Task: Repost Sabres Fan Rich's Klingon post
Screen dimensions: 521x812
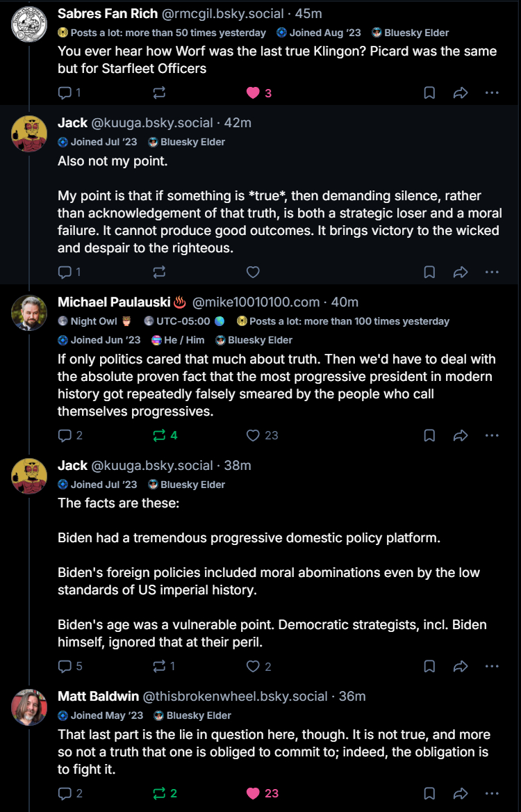Action: pos(159,93)
